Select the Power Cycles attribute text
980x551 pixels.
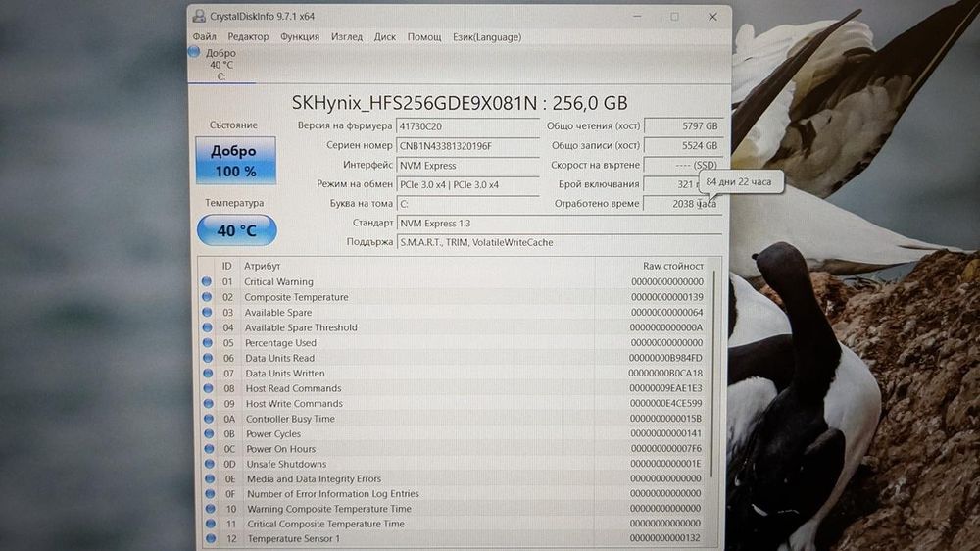(273, 433)
